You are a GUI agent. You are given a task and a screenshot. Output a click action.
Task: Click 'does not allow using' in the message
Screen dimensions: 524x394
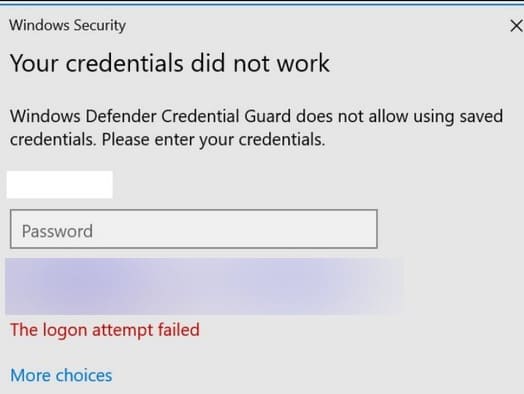tap(375, 117)
